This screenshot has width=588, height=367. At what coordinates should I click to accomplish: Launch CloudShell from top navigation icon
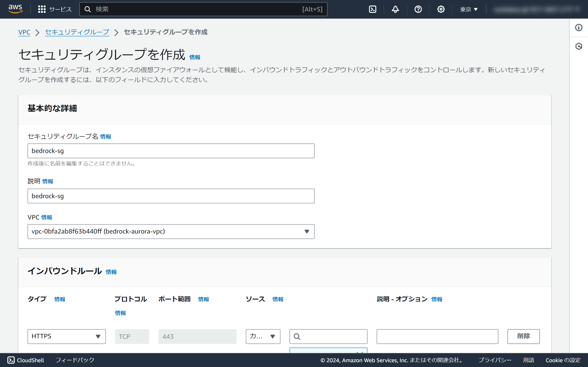coord(373,9)
